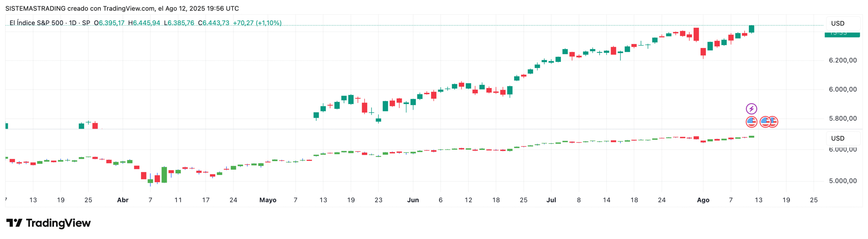Click the green countdown price label on price axis
The height and width of the screenshot is (239, 868).
[x=842, y=34]
